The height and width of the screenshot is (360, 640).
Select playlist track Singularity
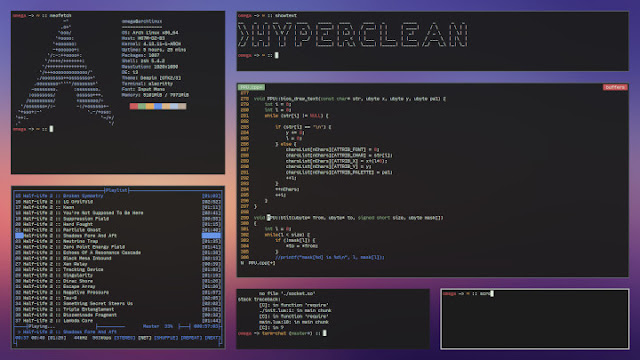tap(118, 276)
